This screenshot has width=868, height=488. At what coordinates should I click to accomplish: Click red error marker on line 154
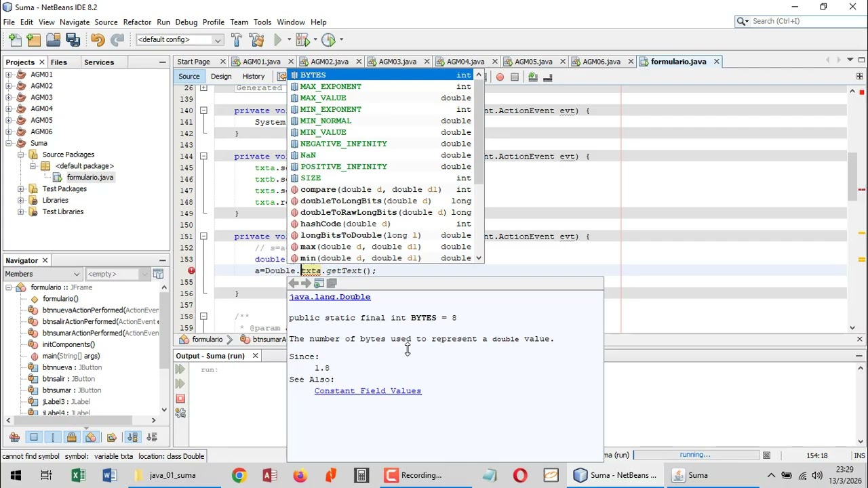coord(191,270)
